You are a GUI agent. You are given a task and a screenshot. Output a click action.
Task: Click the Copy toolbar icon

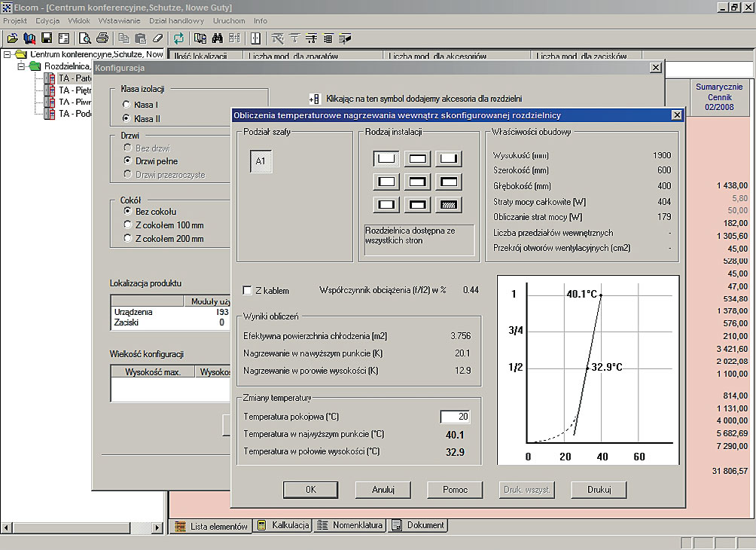(125, 38)
